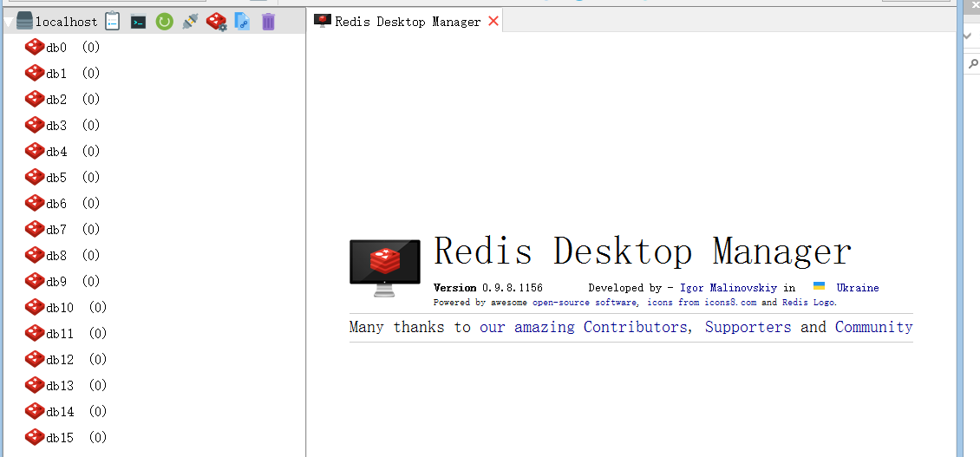Viewport: 980px width, 457px height.
Task: Click the db15 label text
Action: [60, 438]
